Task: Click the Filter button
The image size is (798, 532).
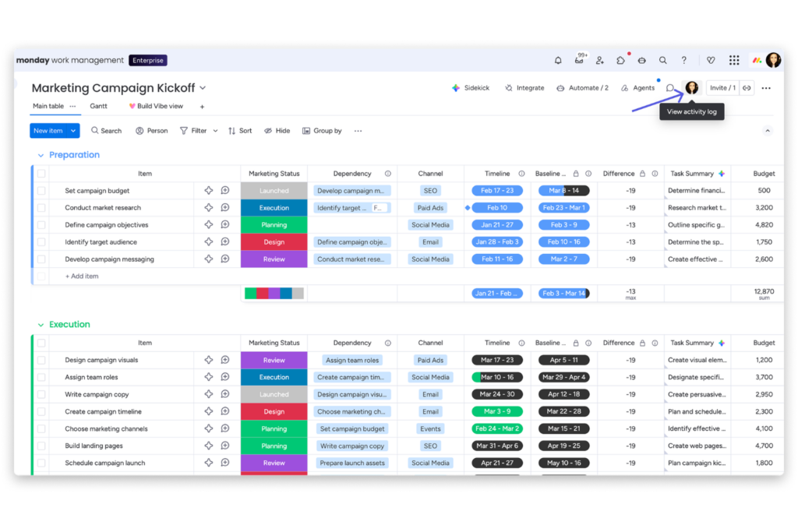Action: (193, 131)
